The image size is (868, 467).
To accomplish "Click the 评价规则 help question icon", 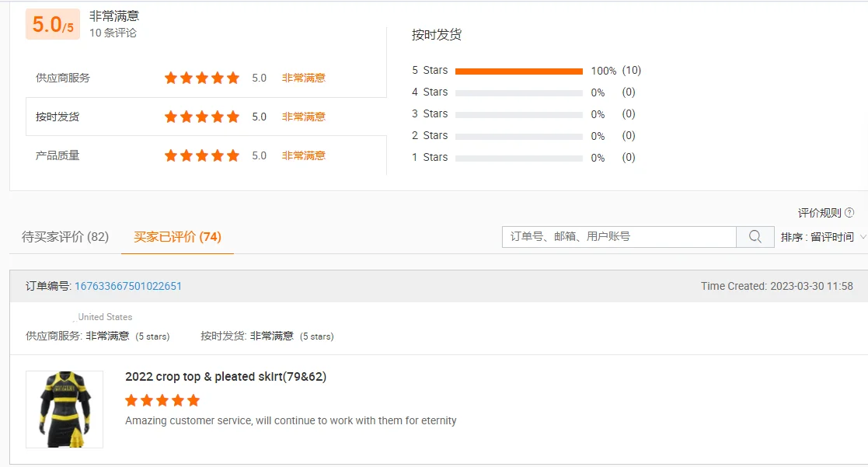I will 849,213.
